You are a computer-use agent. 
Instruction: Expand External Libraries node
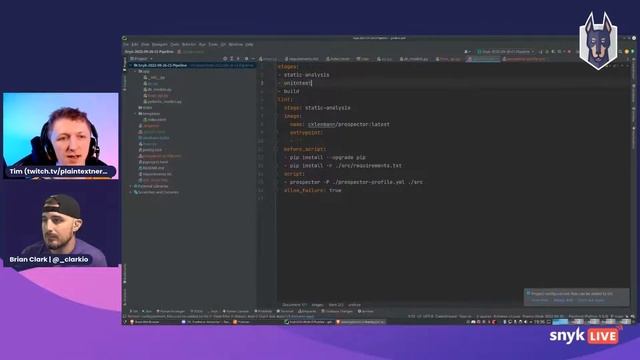coord(131,186)
